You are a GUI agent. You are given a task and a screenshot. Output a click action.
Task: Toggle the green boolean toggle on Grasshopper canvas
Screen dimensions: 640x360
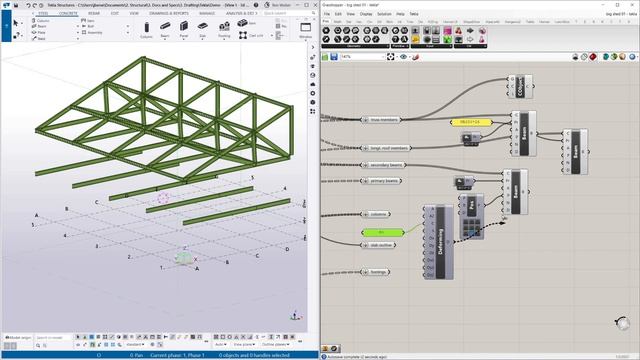[x=382, y=232]
